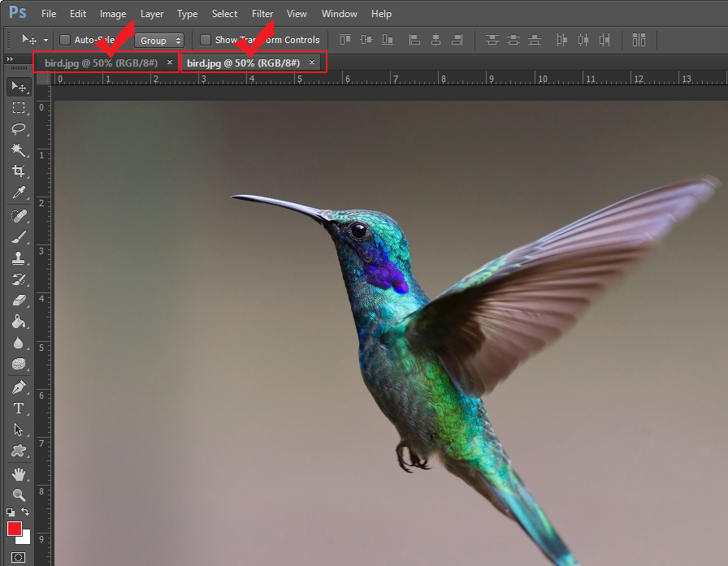Open the Type menu

pyautogui.click(x=187, y=14)
